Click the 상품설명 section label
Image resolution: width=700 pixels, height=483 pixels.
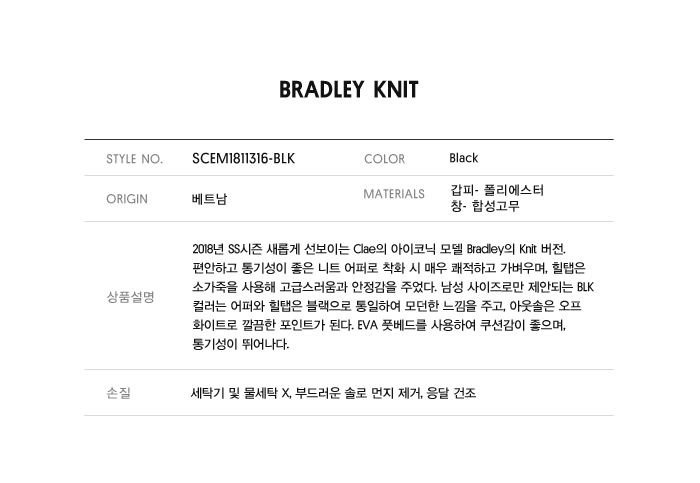click(130, 297)
